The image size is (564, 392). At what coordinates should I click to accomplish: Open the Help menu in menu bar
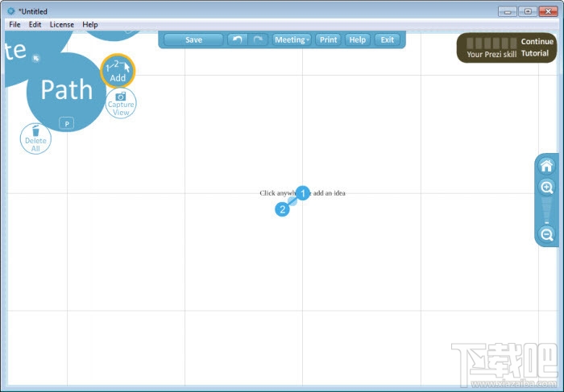click(x=90, y=24)
